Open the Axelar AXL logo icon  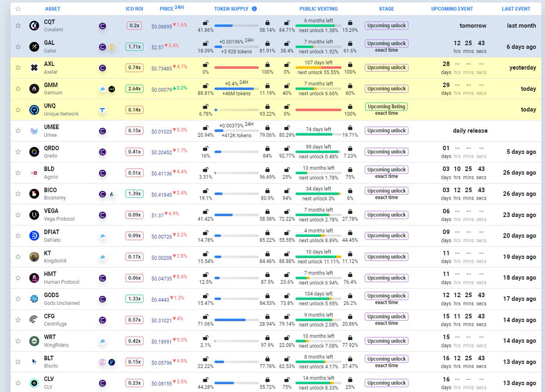pyautogui.click(x=34, y=68)
